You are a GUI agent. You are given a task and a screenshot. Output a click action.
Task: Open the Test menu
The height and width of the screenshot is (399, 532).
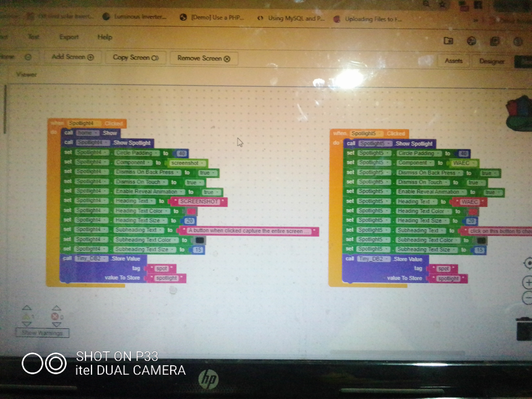(x=34, y=37)
